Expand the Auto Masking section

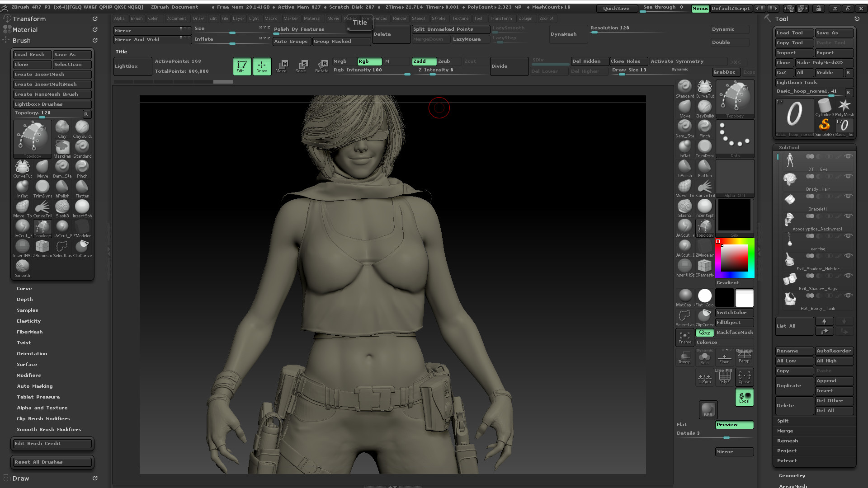[x=35, y=386]
